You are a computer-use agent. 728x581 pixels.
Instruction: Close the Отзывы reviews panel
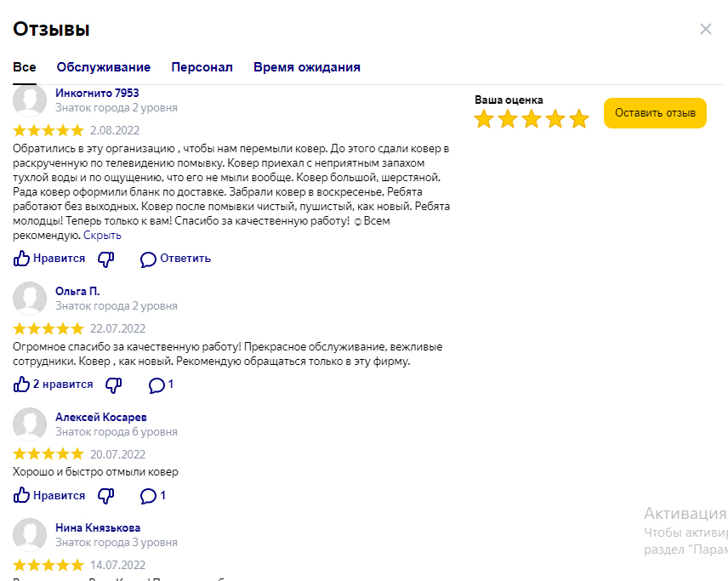point(706,29)
